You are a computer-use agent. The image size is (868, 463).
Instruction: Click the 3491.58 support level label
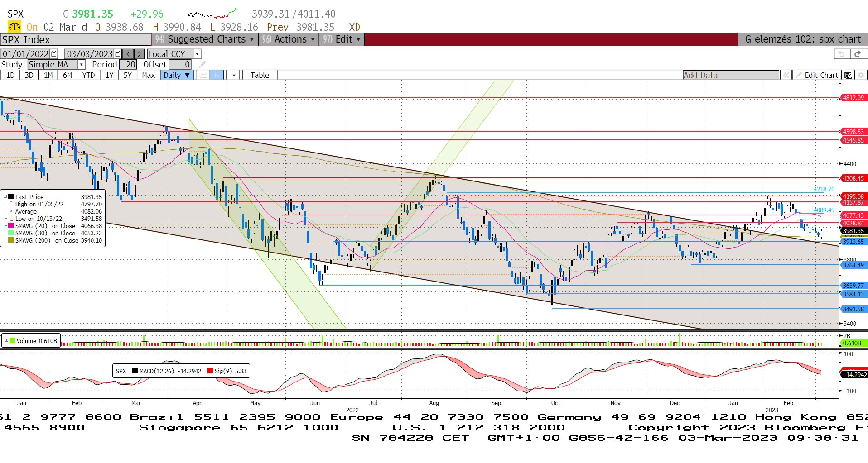(853, 309)
